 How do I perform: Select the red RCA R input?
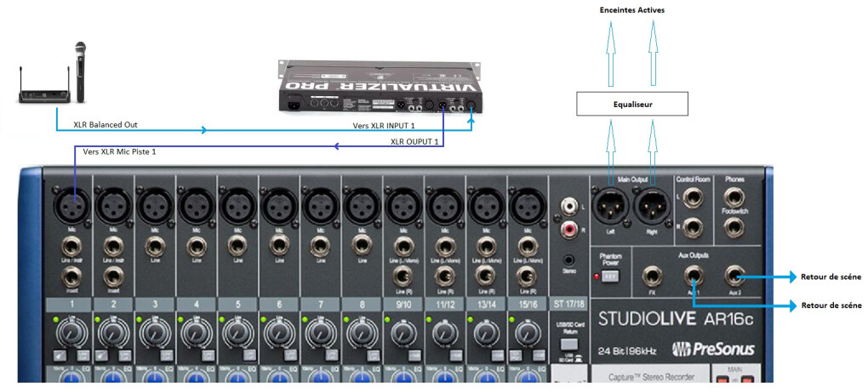pos(568,230)
